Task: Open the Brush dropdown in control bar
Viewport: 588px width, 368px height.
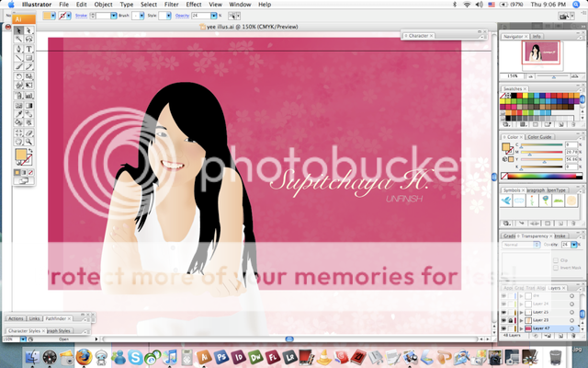Action: click(141, 16)
